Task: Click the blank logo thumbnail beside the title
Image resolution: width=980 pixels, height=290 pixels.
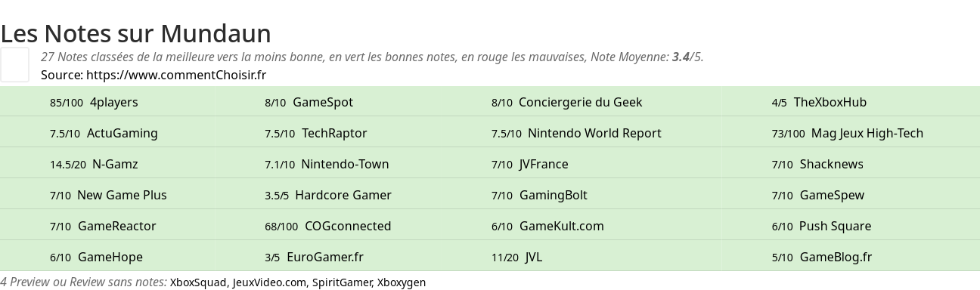Action: pos(14,64)
